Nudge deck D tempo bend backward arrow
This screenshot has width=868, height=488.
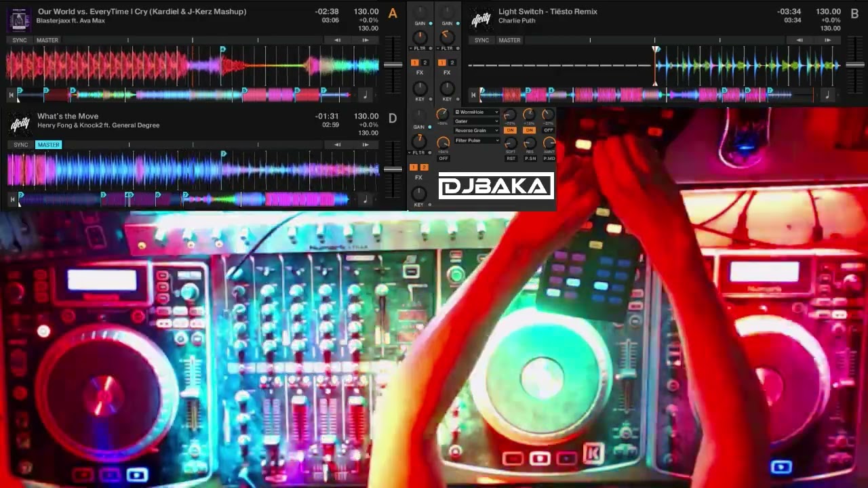[x=337, y=144]
